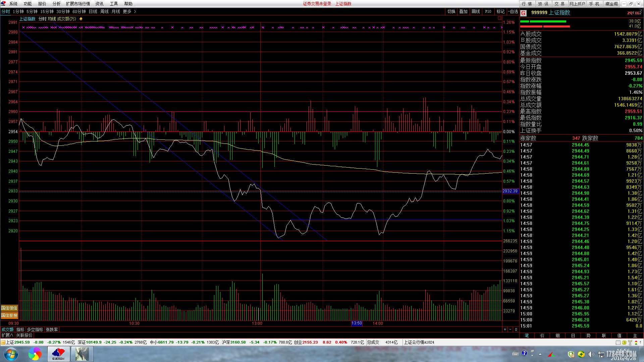This screenshot has height=362, width=644.
Task: Expand the 更多 periods dropdown
Action: (129, 11)
